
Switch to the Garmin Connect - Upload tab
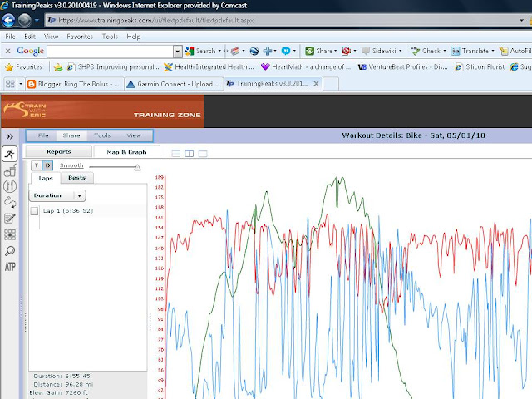(x=174, y=84)
